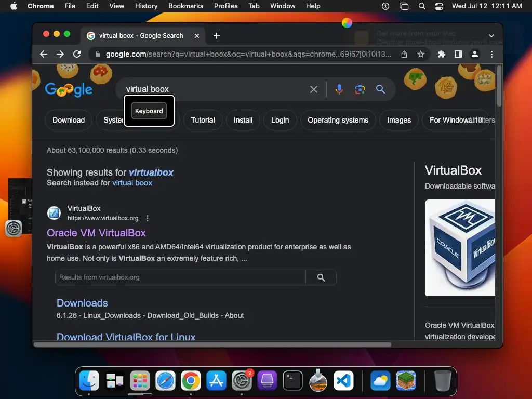Click the magnifier search button in Google box
Viewport: 532px width, 399px height.
coord(380,89)
